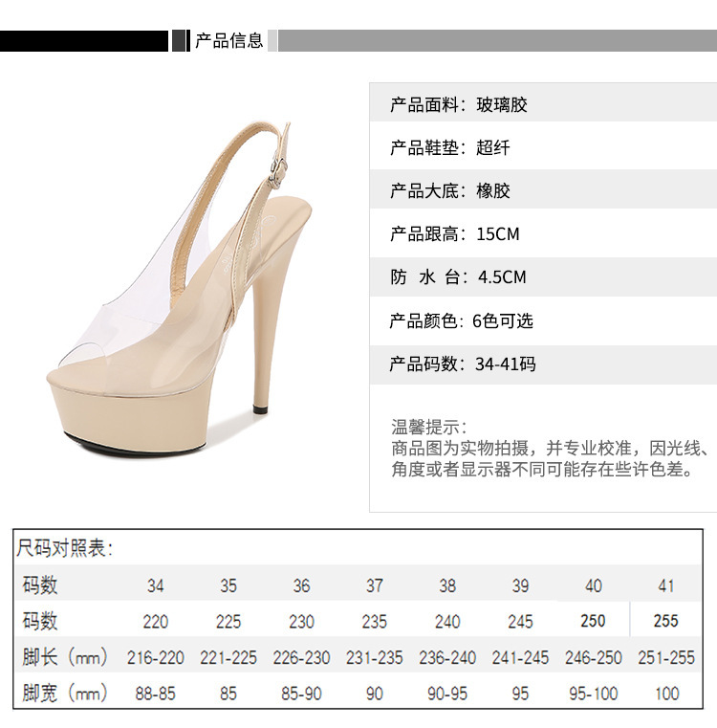
Task: Click size 35 in the size header row
Action: coord(228,585)
